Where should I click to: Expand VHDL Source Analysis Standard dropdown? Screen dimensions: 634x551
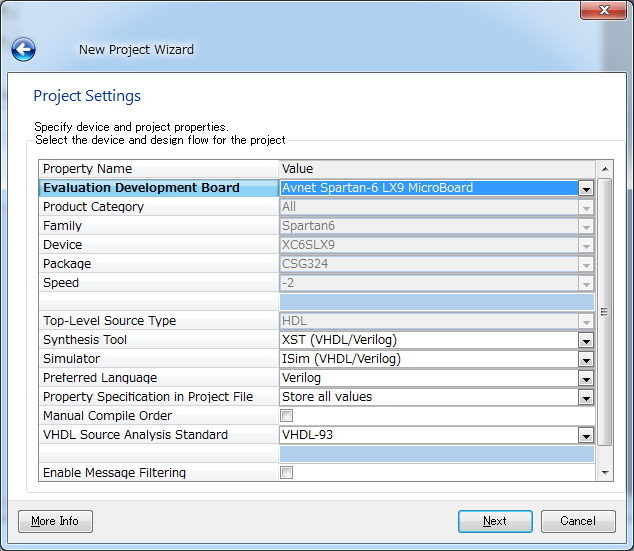586,435
